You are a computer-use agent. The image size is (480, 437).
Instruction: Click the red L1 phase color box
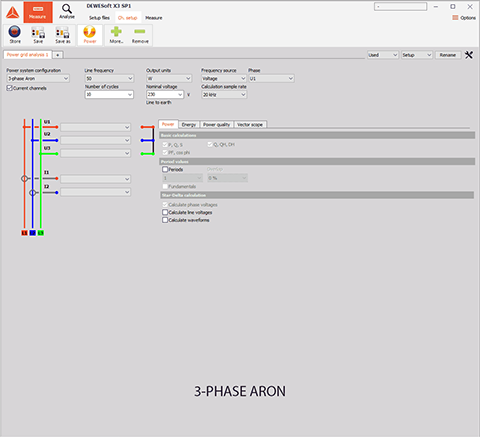[24, 233]
